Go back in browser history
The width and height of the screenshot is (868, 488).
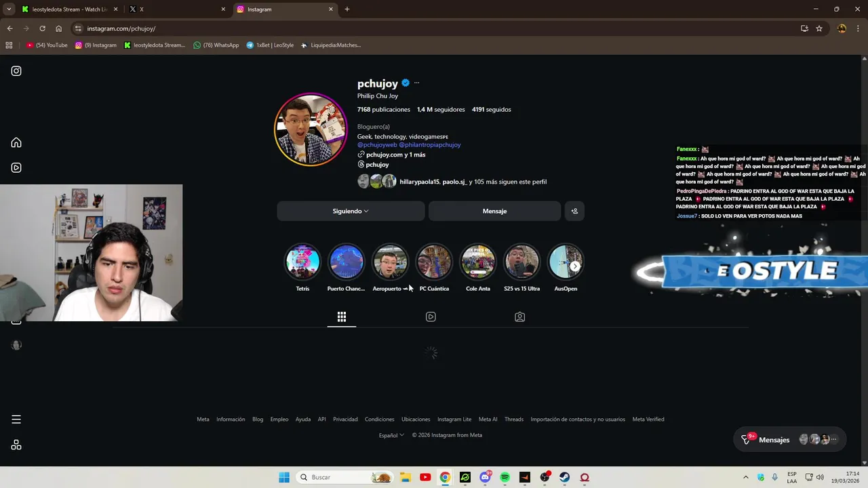[9, 28]
